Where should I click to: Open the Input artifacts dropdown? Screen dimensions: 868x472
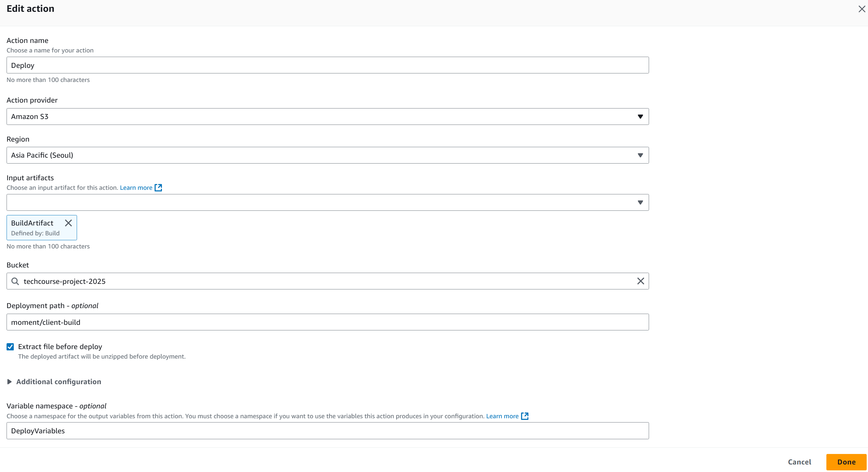(x=327, y=203)
